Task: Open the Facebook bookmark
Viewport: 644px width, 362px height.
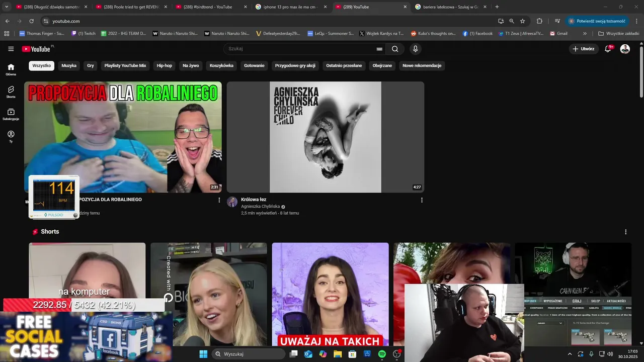Action: [x=477, y=34]
